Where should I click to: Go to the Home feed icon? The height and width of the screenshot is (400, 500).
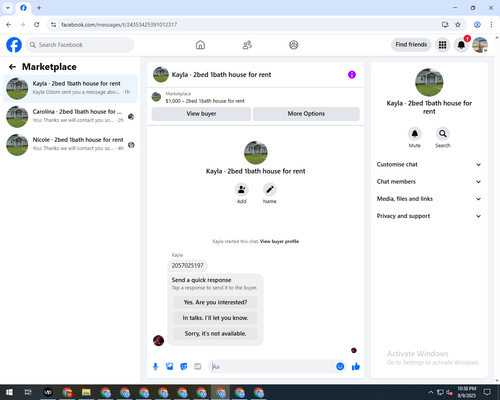tap(200, 45)
